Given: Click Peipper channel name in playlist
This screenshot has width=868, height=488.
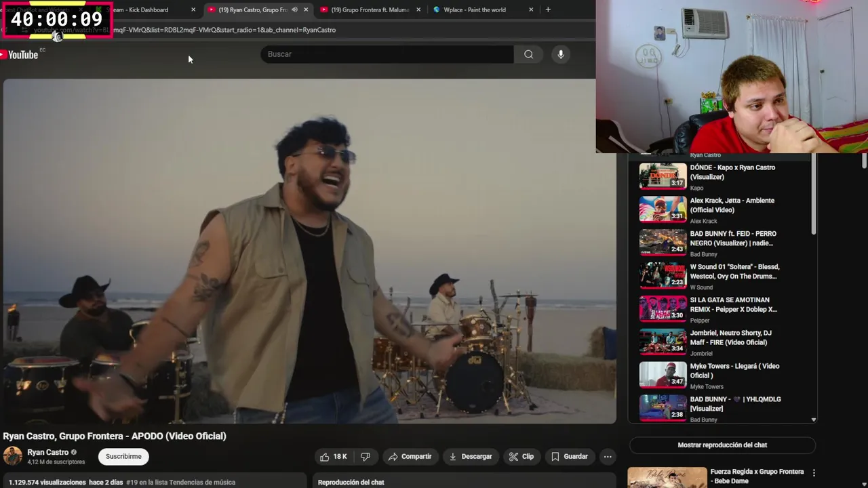Looking at the screenshot, I should tap(700, 321).
